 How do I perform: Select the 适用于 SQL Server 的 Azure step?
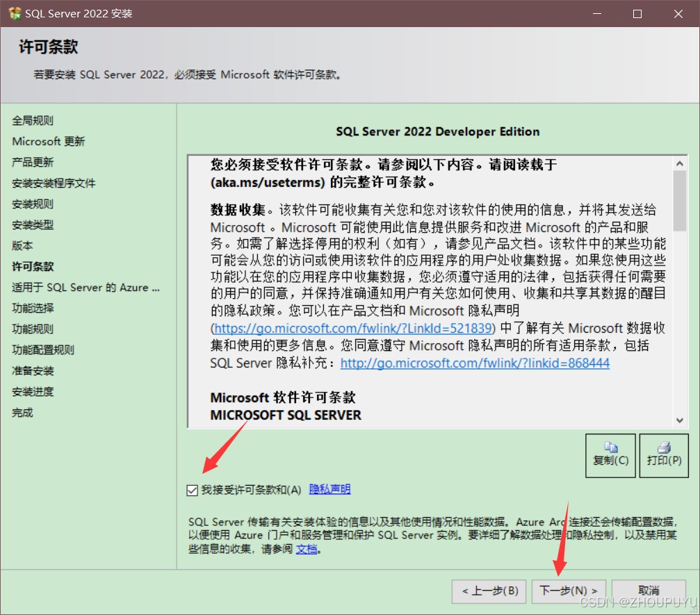86,287
